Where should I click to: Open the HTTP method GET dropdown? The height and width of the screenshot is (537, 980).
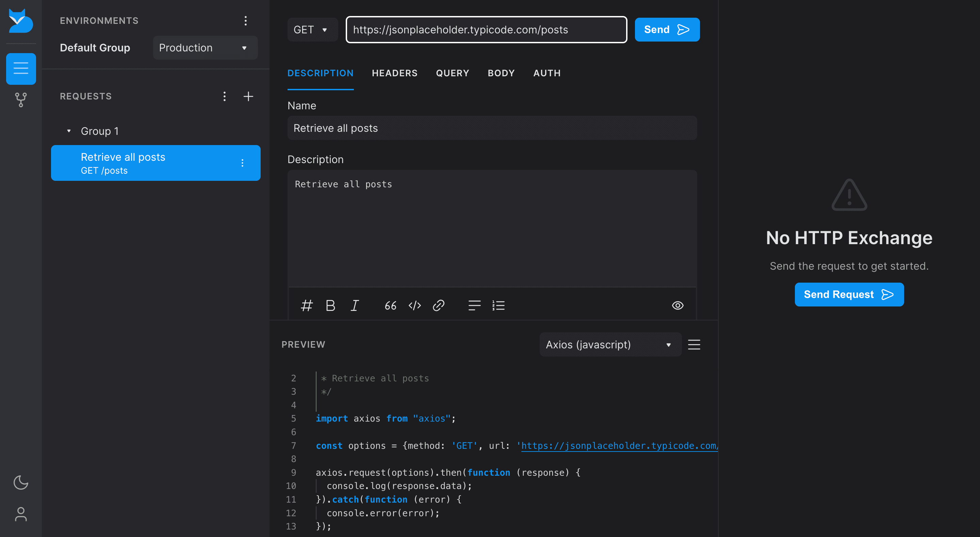pyautogui.click(x=312, y=30)
